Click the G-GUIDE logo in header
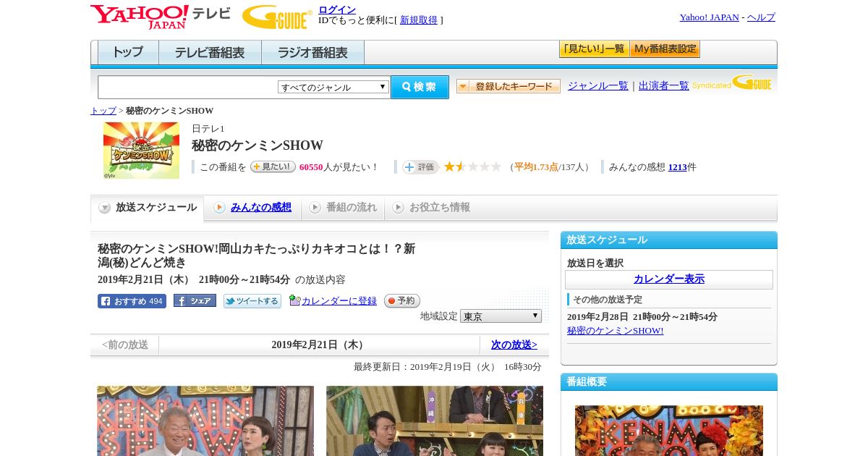 tap(277, 17)
